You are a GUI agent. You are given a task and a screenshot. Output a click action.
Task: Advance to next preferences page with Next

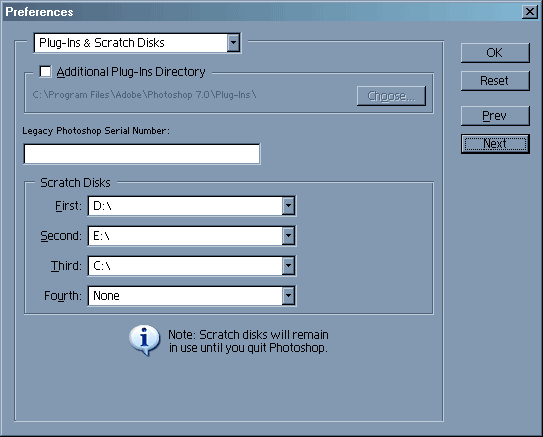click(x=495, y=144)
